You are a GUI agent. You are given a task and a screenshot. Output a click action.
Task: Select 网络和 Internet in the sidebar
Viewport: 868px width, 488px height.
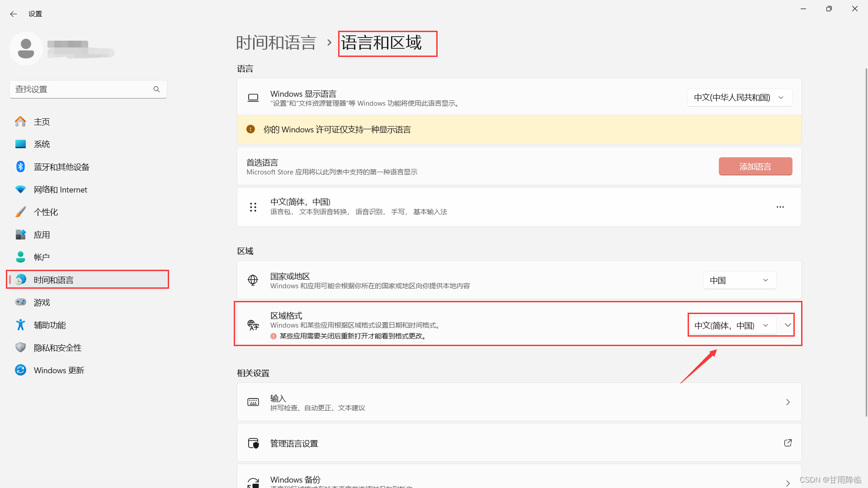pyautogui.click(x=88, y=189)
